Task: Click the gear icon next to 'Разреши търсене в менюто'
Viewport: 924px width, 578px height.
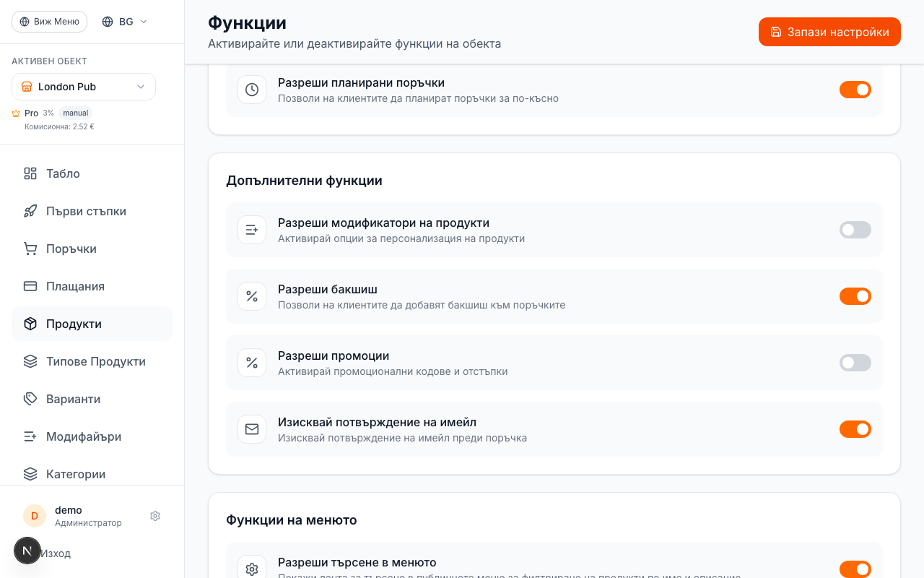Action: (252, 569)
